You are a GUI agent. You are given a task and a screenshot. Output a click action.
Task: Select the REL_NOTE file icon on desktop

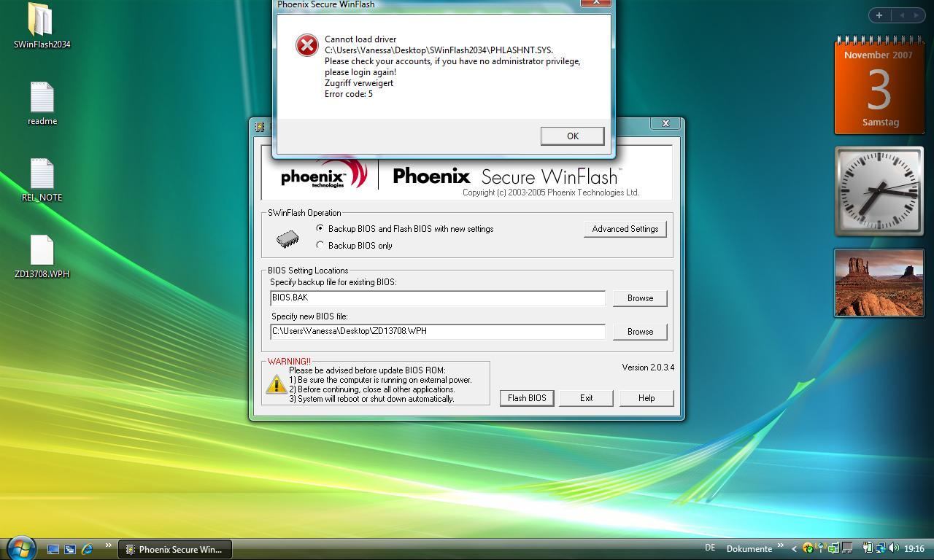pos(42,174)
